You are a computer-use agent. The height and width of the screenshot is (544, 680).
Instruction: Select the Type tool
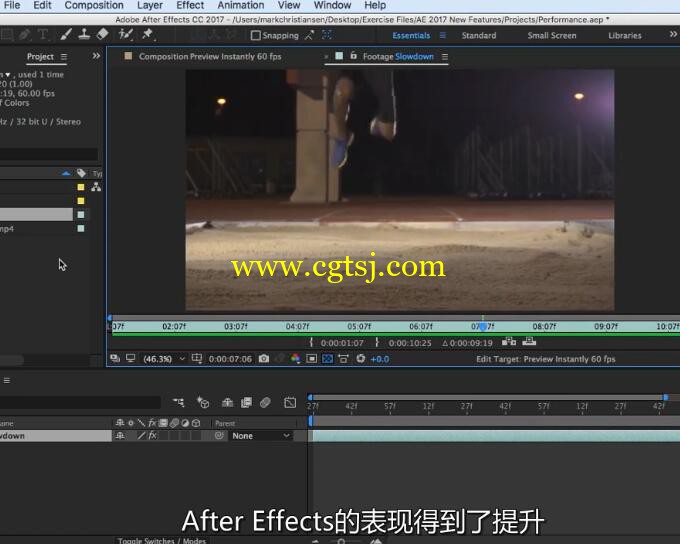pos(43,34)
